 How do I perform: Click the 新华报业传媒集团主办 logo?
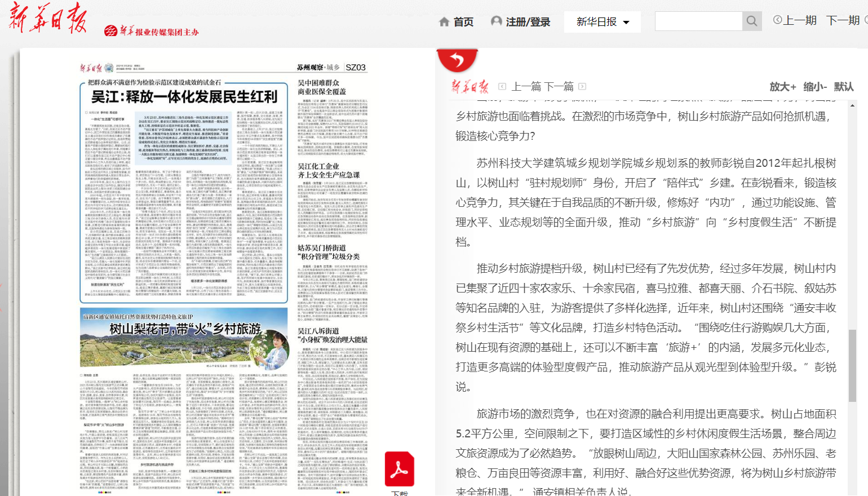[x=152, y=32]
